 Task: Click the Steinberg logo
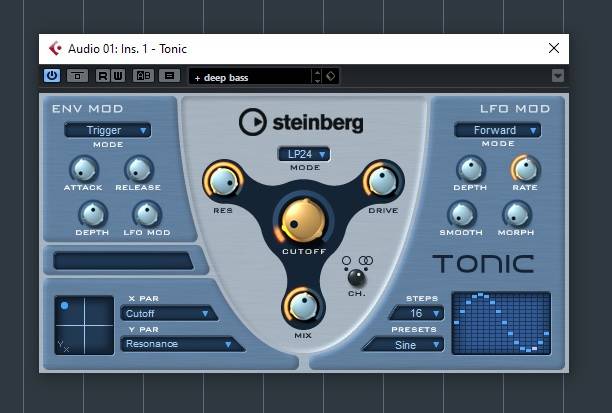pyautogui.click(x=301, y=122)
